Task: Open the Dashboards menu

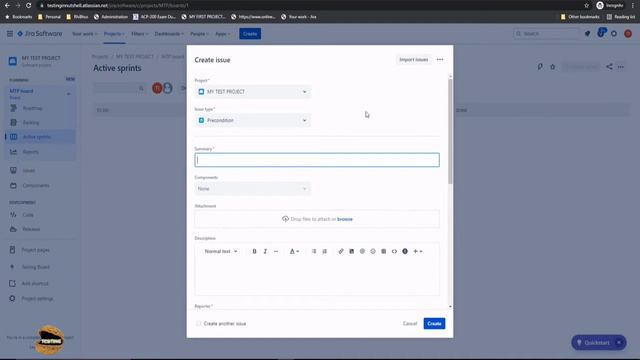Action: pyautogui.click(x=169, y=34)
